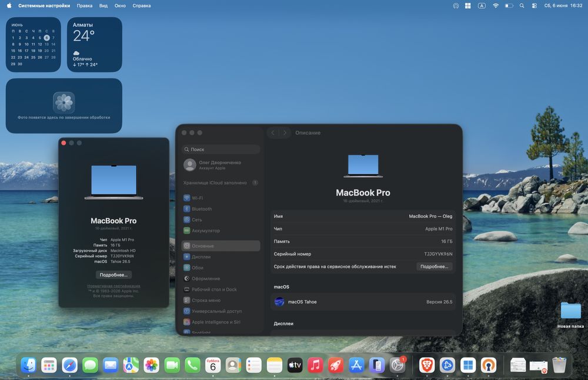Open Finder from the Dock

pyautogui.click(x=28, y=365)
